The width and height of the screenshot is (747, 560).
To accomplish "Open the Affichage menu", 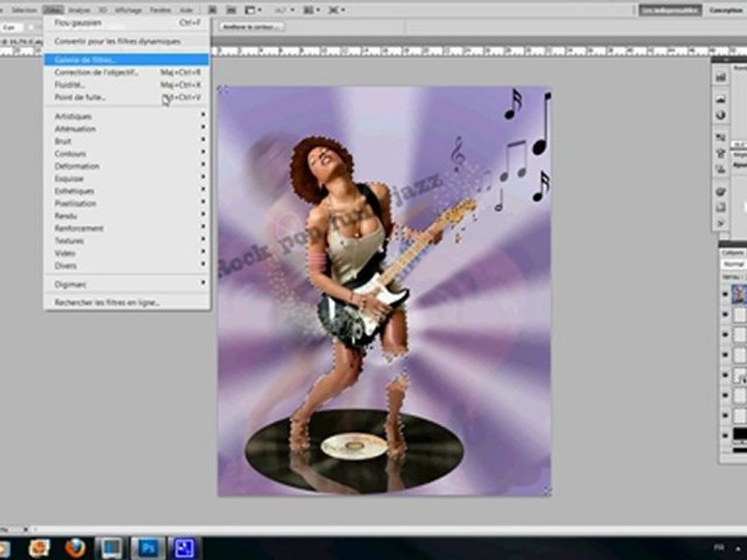I will [128, 9].
